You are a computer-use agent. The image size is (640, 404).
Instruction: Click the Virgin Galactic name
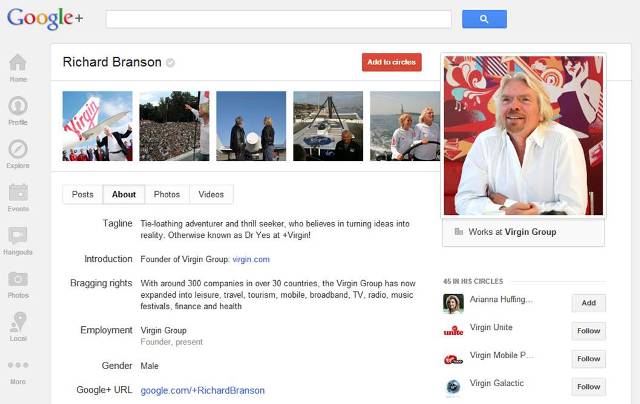pyautogui.click(x=496, y=383)
